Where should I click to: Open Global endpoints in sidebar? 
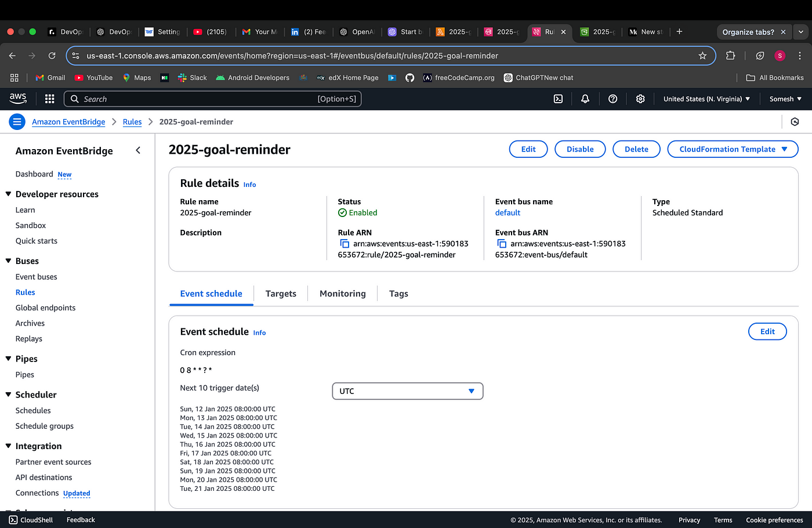click(x=45, y=308)
